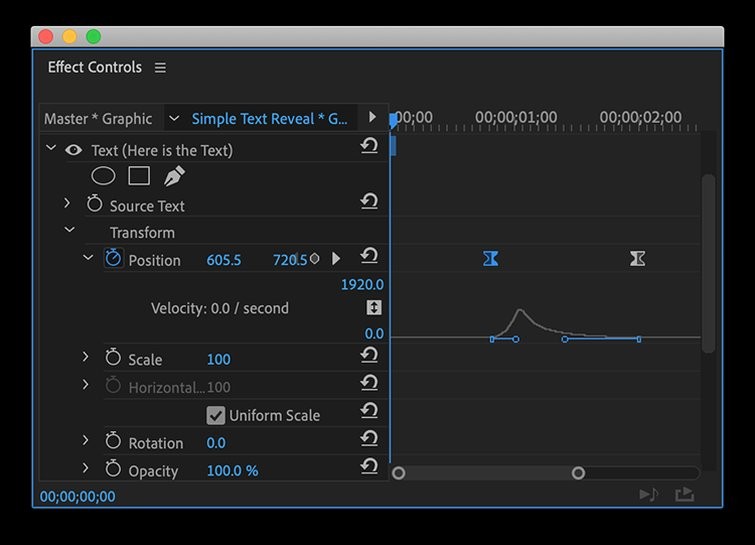The height and width of the screenshot is (545, 755).
Task: Reset the Source Text parameter
Action: (369, 201)
